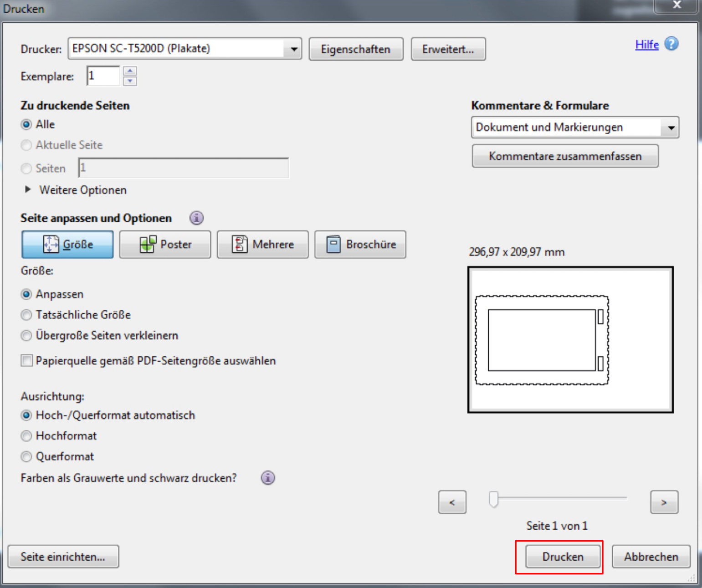Choose the Anpassen size option
Screen dimensions: 702x588
pyautogui.click(x=26, y=294)
